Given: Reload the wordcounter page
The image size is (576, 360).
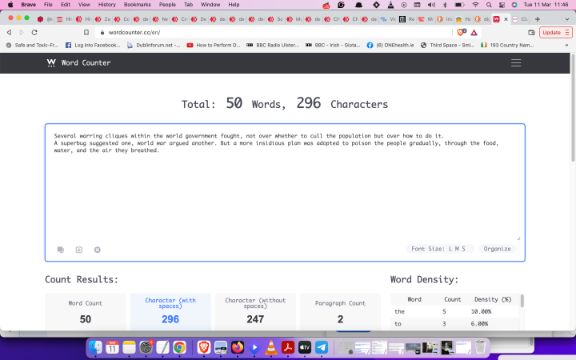Looking at the screenshot, I should (x=34, y=32).
